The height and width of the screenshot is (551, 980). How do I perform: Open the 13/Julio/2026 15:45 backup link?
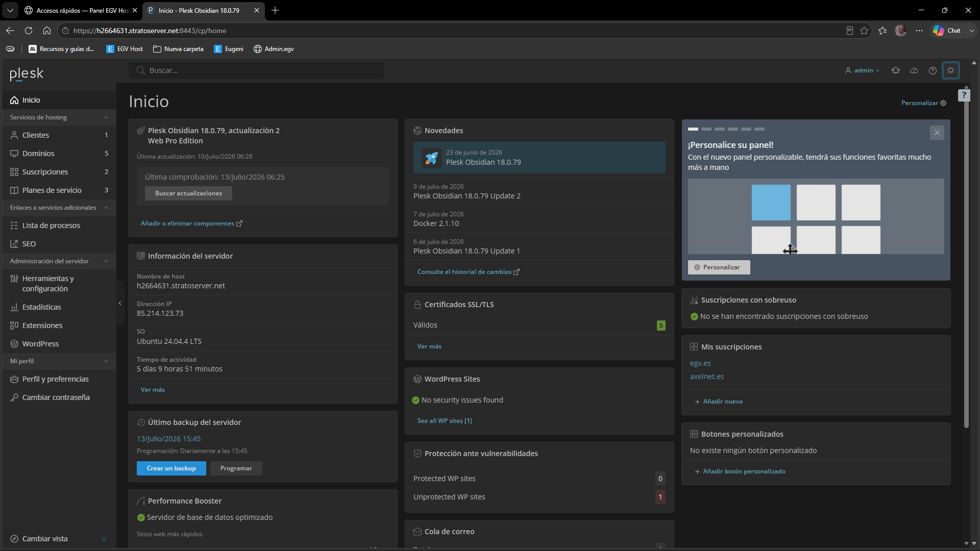(168, 439)
